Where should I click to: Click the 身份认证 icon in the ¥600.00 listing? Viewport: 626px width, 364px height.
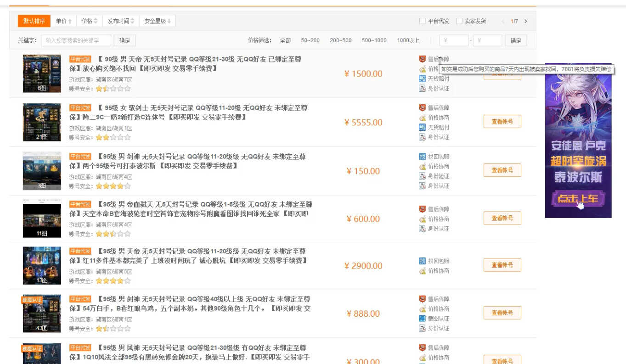point(422,229)
